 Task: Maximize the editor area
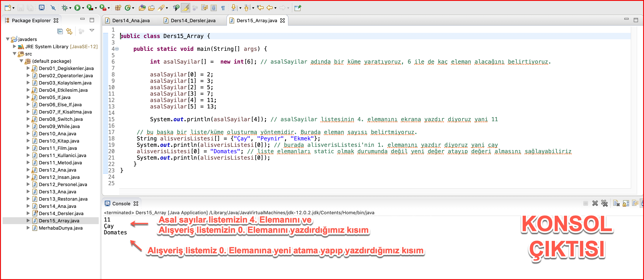coord(636,20)
